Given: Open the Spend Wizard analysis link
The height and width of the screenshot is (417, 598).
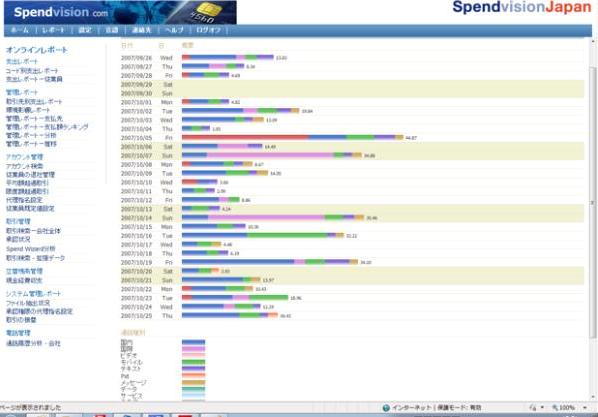Looking at the screenshot, I should (x=31, y=249).
